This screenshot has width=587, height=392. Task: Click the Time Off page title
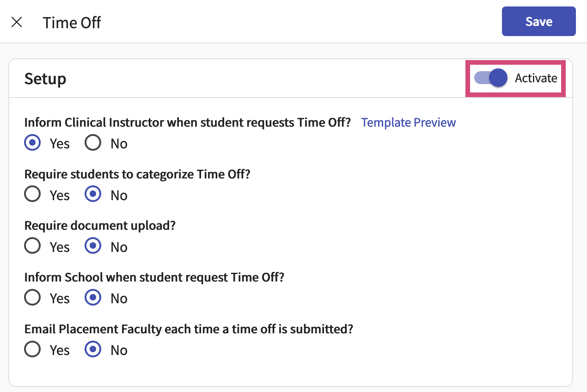pos(72,23)
